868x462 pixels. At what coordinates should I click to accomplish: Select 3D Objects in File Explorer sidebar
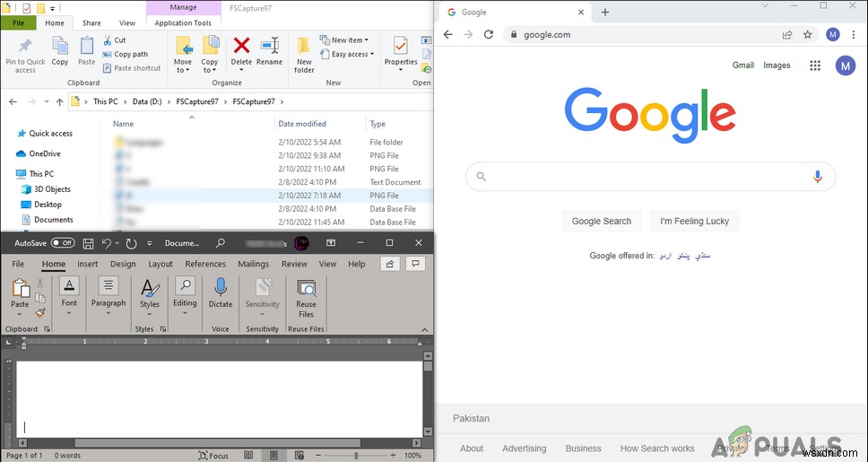pyautogui.click(x=46, y=189)
